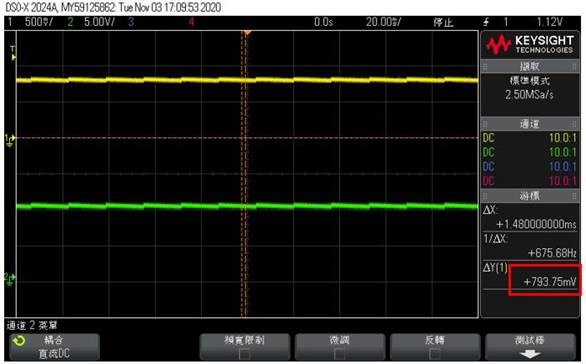
Task: Click the ΔY(1) +793.75mV value
Action: click(549, 282)
